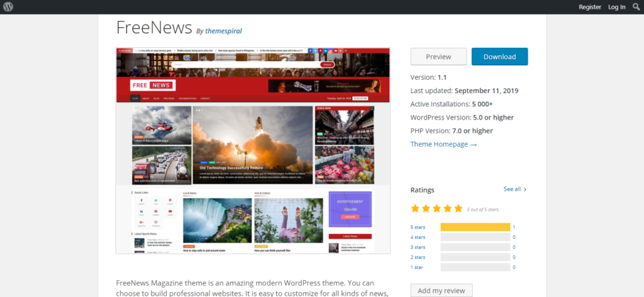
Task: Click See all ratings link
Action: pos(515,189)
